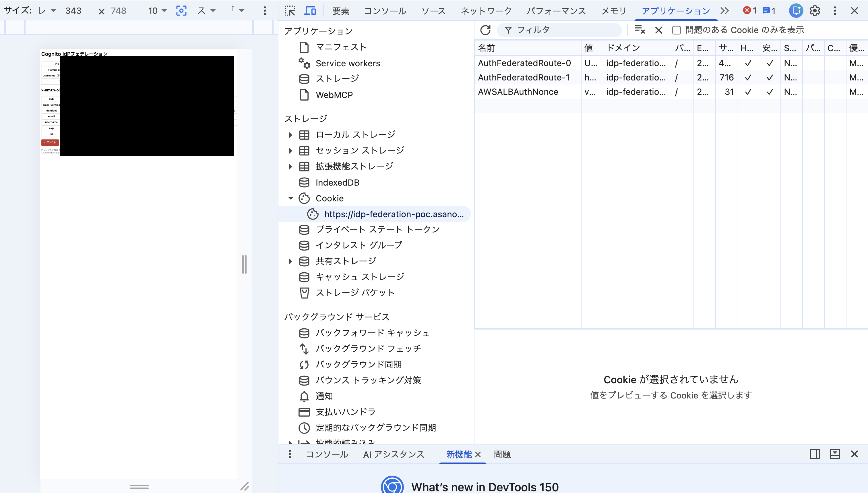The height and width of the screenshot is (493, 868).
Task: Open AI assistance icon in DevTools header
Action: (796, 11)
